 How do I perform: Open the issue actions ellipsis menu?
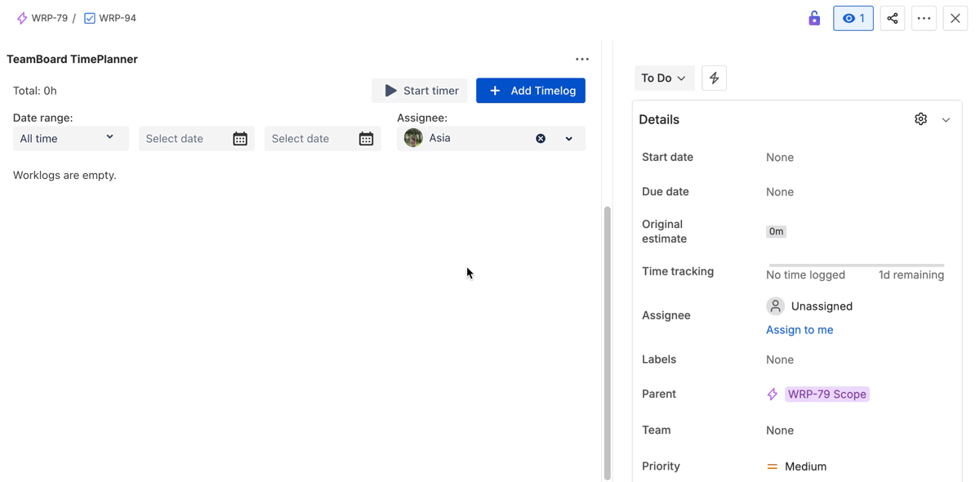click(x=924, y=18)
